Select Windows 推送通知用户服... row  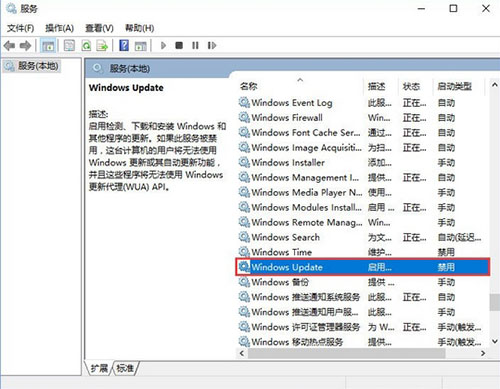[362, 312]
